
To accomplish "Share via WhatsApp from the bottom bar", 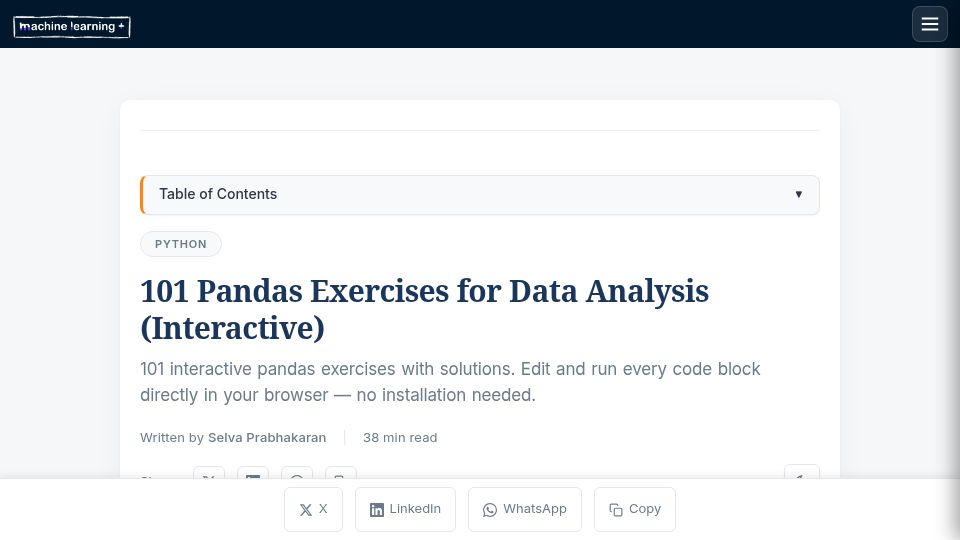I will [x=525, y=509].
